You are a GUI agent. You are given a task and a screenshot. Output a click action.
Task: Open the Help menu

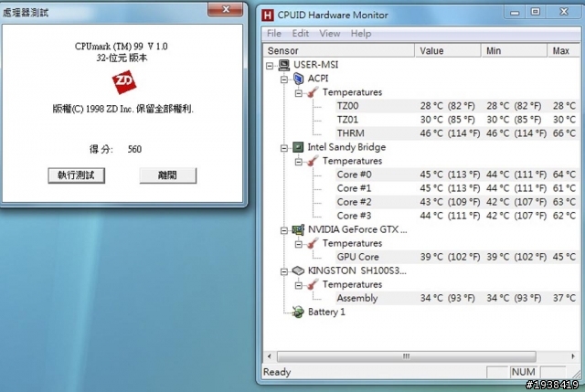[361, 34]
